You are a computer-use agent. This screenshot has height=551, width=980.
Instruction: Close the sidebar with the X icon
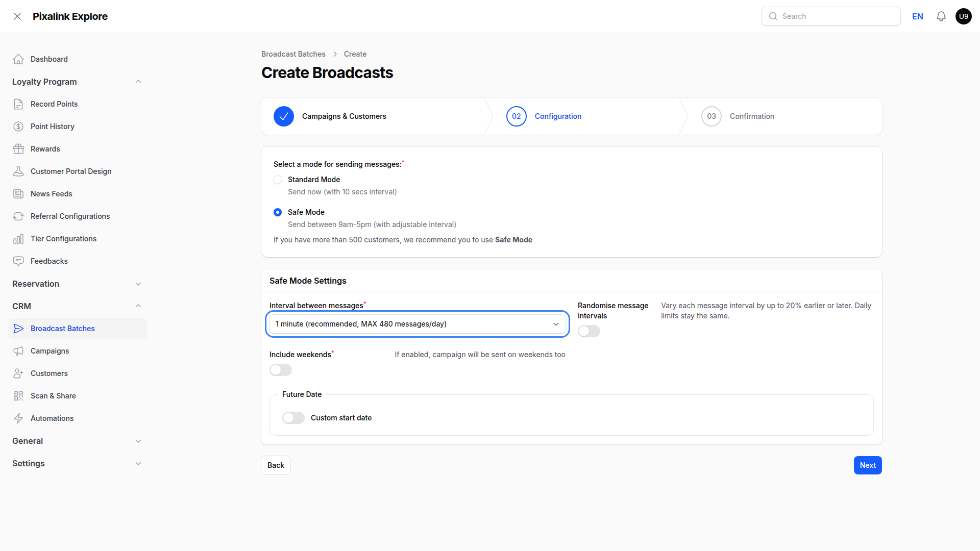coord(17,16)
